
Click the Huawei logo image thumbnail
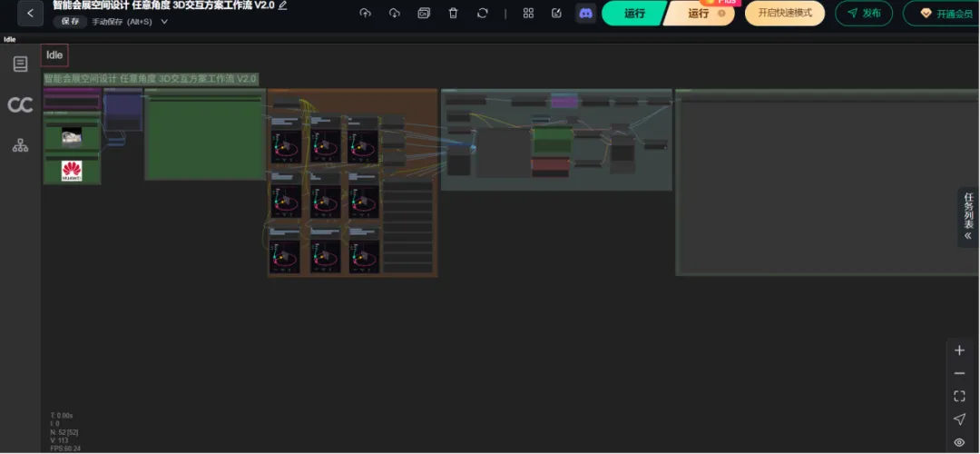pyautogui.click(x=72, y=171)
